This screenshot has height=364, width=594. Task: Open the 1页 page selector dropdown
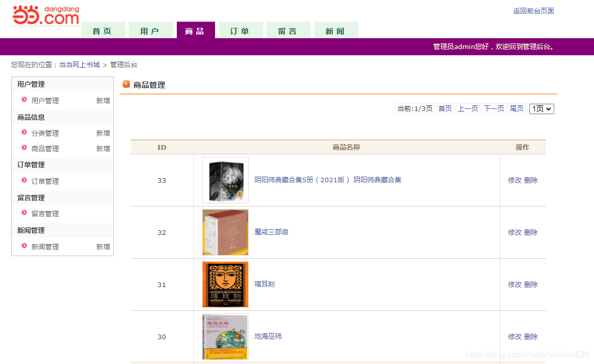[x=542, y=108]
